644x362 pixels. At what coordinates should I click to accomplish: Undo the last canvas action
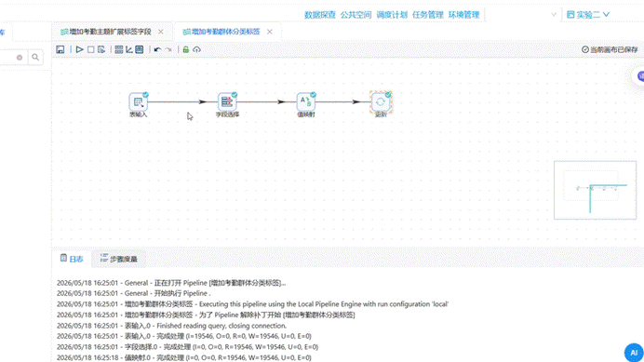[157, 49]
